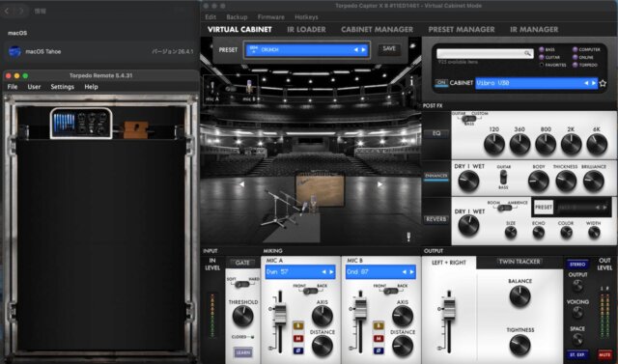
Task: Open the IR Manager tab
Action: point(534,30)
